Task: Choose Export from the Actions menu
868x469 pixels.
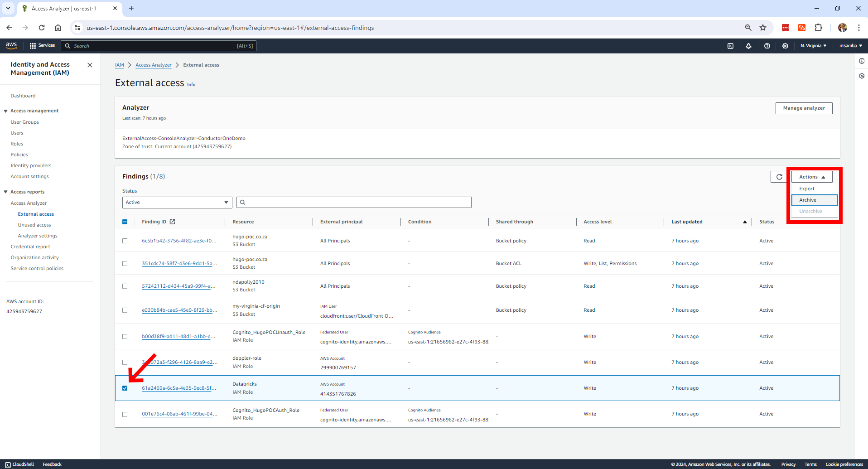Action: 807,189
